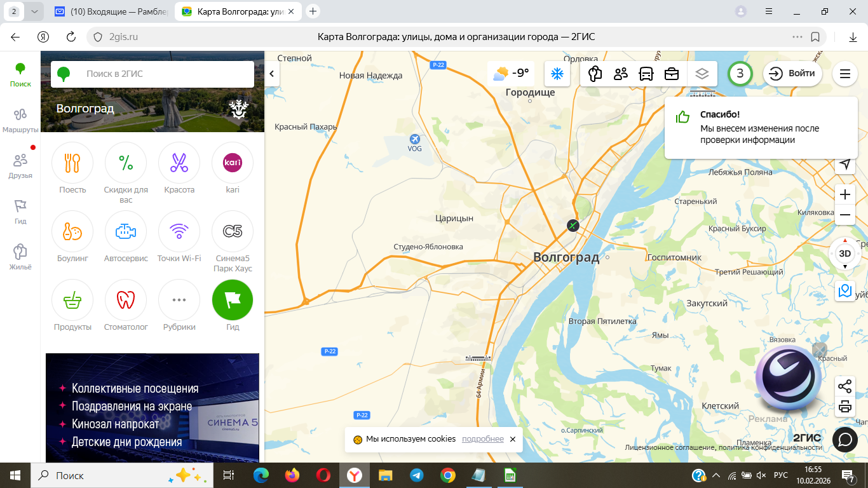The width and height of the screenshot is (868, 488).
Task: Open the Гид section in the left sidebar
Action: [20, 212]
